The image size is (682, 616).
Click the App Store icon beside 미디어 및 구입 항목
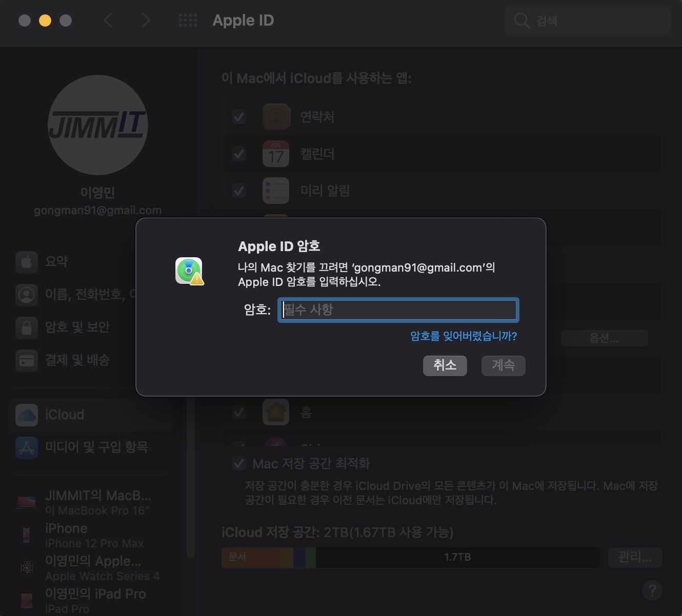point(27,447)
